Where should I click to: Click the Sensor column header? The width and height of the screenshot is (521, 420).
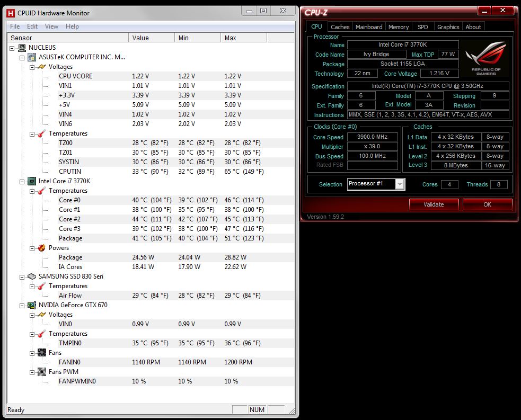(68, 38)
